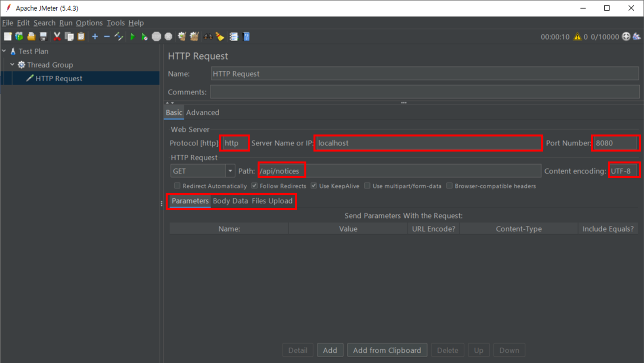The height and width of the screenshot is (363, 644).
Task: Click the URL Encode? column header
Action: [x=434, y=229]
